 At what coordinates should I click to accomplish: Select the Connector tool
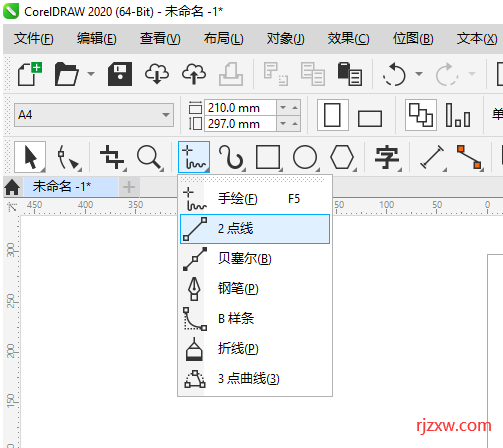coord(470,157)
